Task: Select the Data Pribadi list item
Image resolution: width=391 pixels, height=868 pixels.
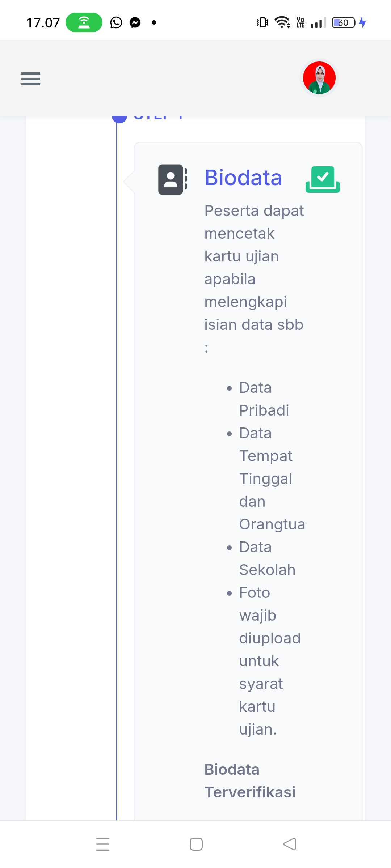Action: point(264,399)
